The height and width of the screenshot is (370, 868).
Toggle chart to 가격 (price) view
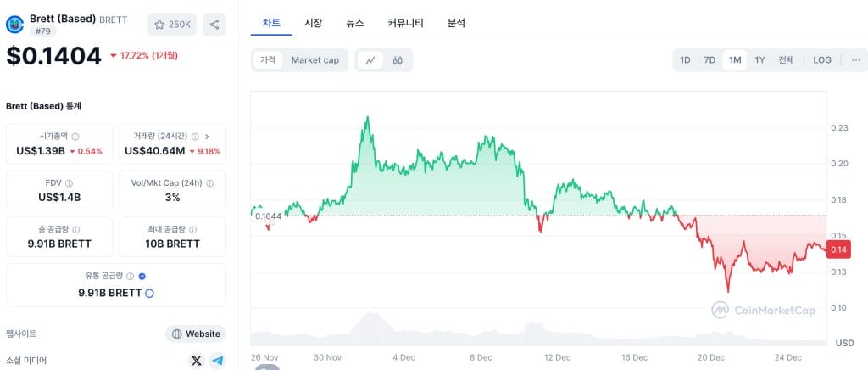pyautogui.click(x=268, y=60)
